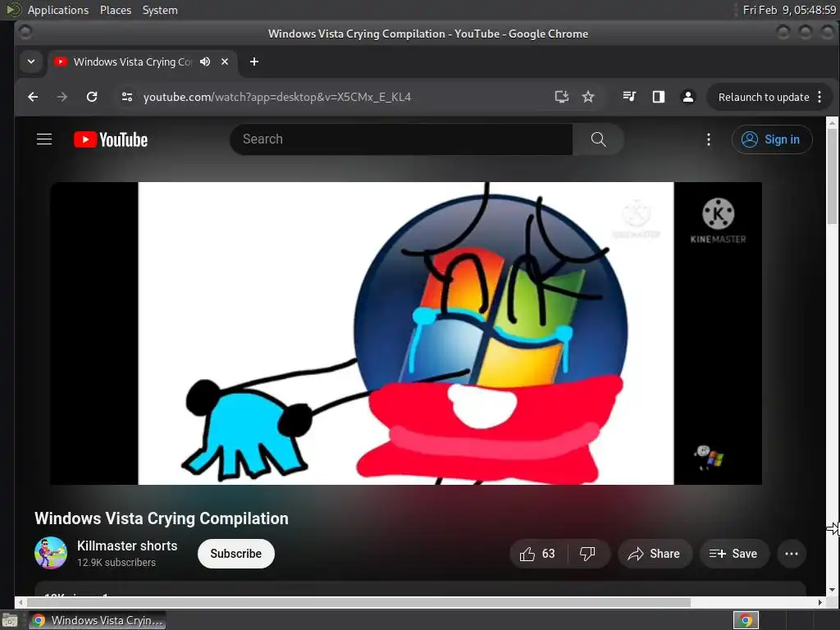
Task: Subscribe to Killmaster shorts
Action: [235, 554]
